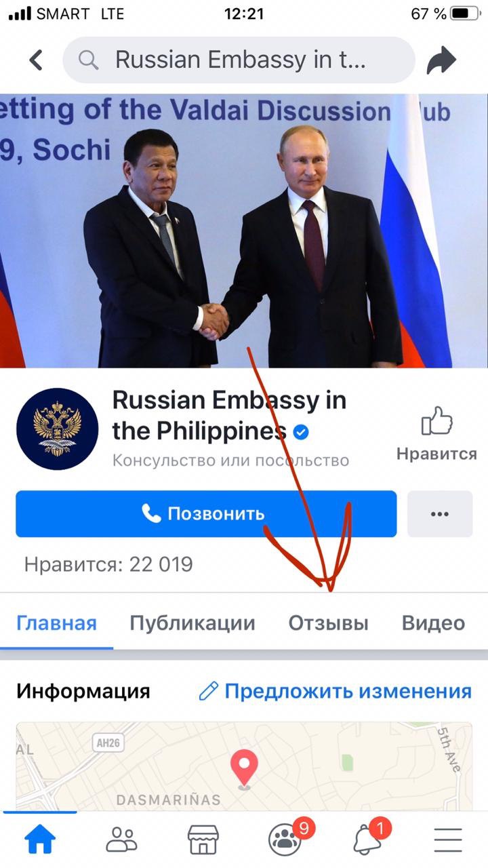Switch to the Публикации tab

(x=192, y=623)
